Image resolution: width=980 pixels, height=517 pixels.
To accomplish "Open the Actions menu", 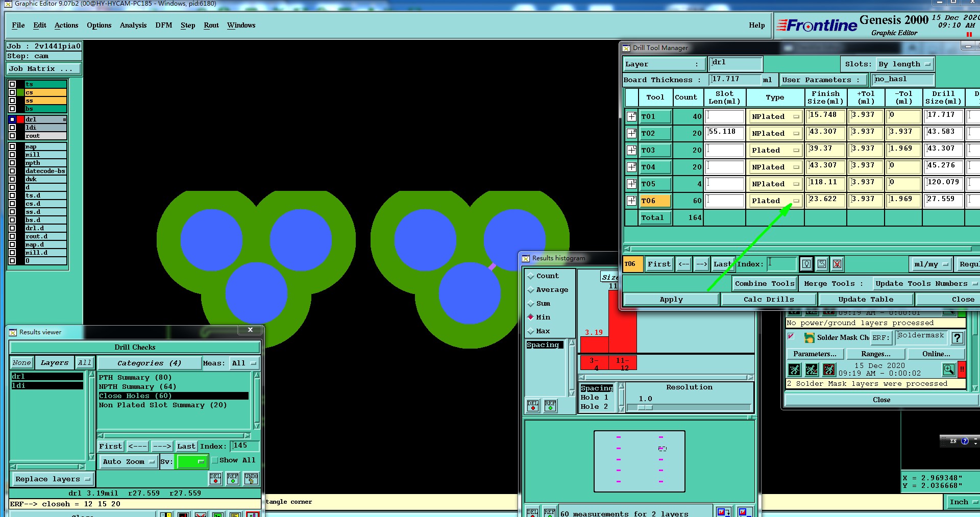I will pyautogui.click(x=66, y=25).
